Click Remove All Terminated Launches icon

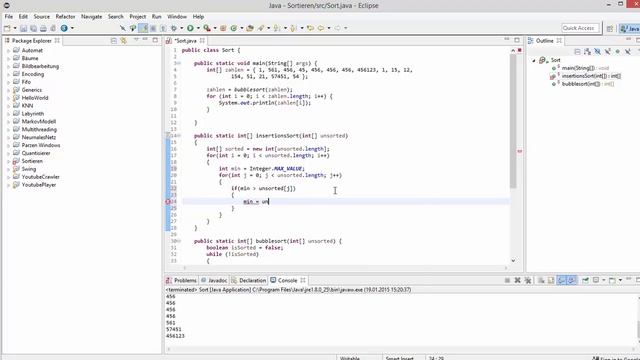tap(528, 280)
